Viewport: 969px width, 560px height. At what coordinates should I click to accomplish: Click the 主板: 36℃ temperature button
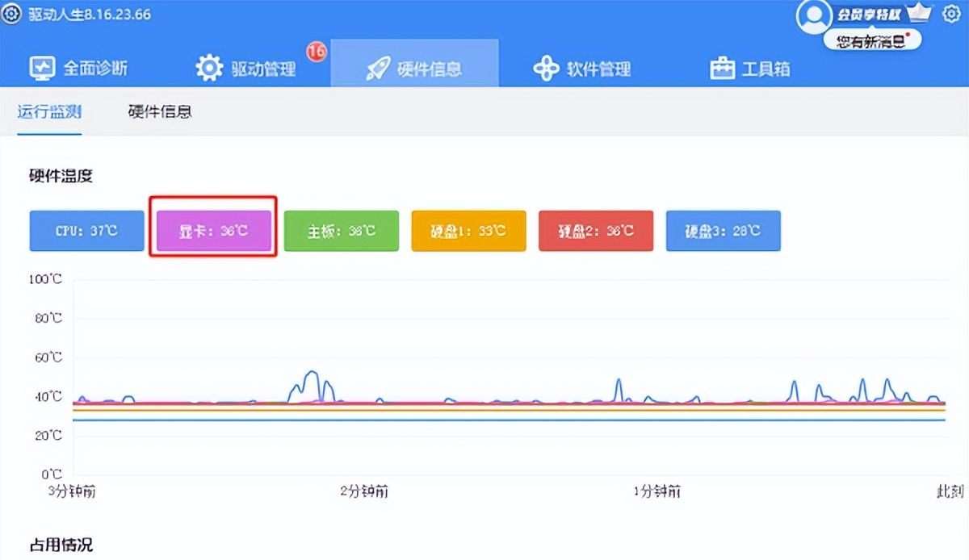342,231
